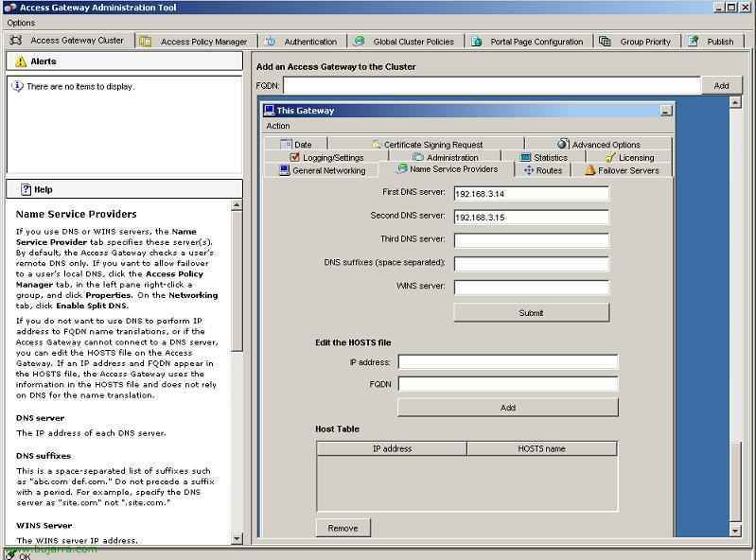Click the Remove button below Host Table

point(343,528)
